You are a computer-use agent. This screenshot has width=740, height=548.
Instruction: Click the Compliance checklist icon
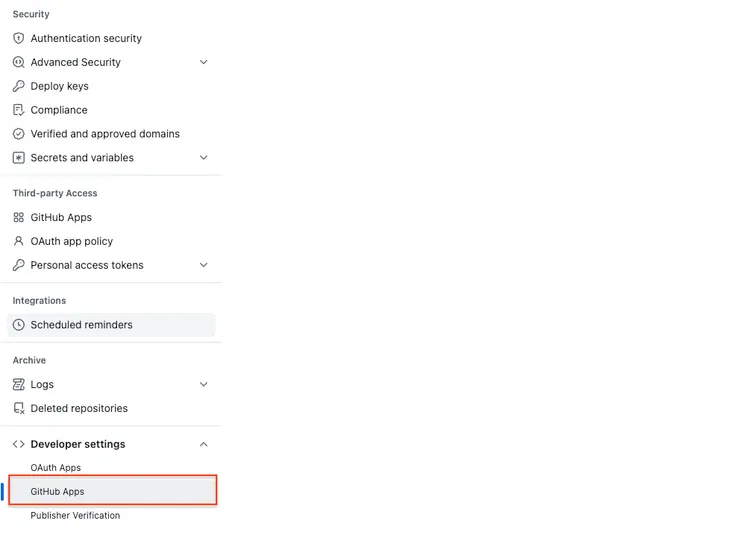point(18,110)
